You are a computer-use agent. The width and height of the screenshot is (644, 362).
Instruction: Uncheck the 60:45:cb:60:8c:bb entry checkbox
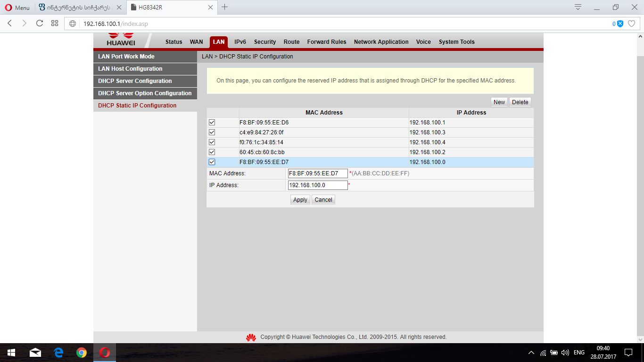[x=212, y=152]
